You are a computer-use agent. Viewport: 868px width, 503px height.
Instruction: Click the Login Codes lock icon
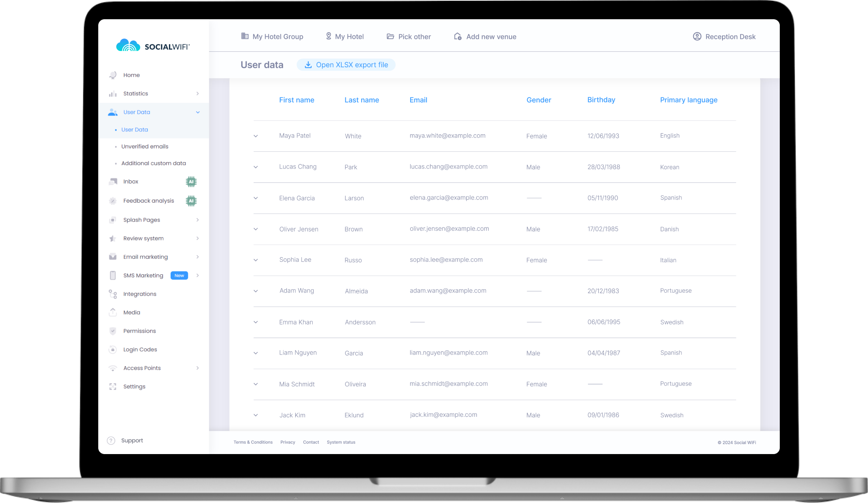113,350
